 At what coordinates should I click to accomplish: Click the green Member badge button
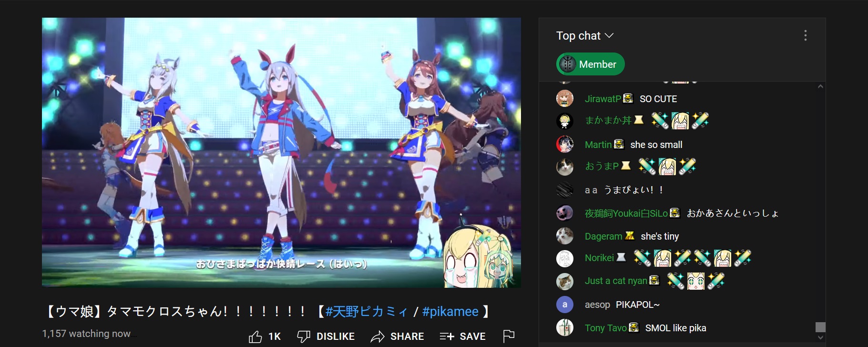tap(591, 64)
